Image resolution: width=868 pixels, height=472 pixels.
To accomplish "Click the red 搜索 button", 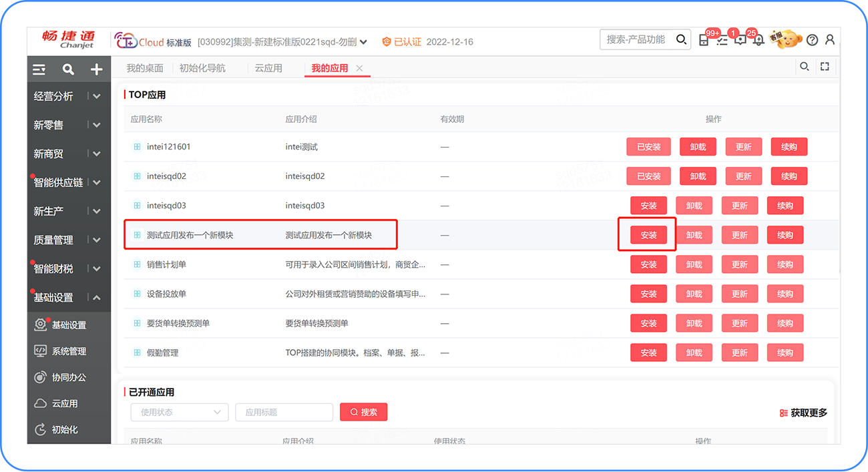I will click(363, 412).
